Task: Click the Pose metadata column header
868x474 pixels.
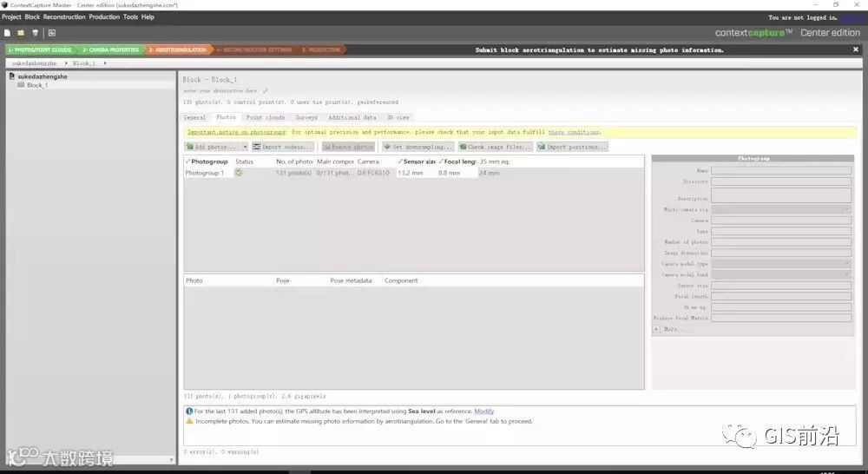Action: 351,280
